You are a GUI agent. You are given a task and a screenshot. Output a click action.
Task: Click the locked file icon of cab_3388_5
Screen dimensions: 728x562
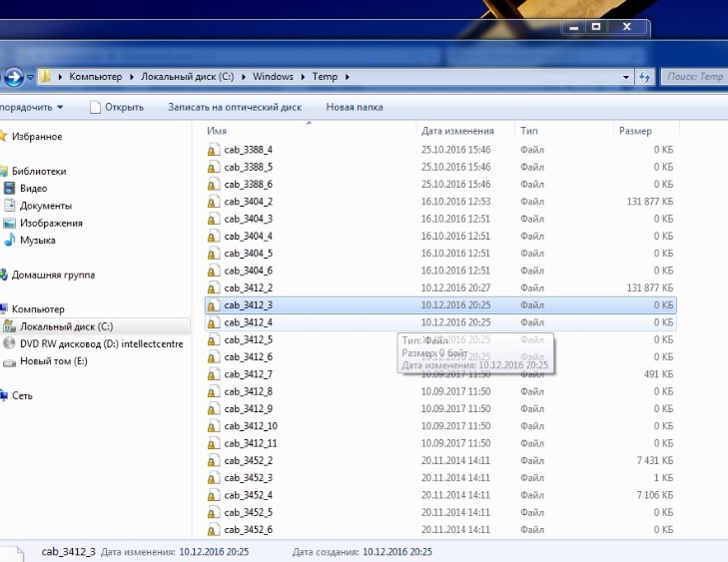coord(213,167)
